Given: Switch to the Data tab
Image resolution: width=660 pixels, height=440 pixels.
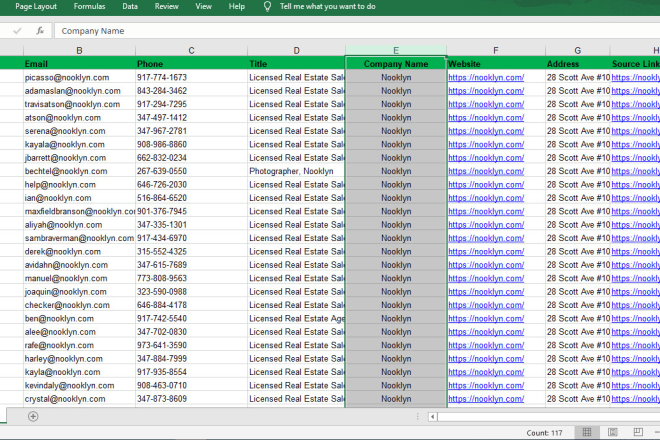Looking at the screenshot, I should 130,6.
